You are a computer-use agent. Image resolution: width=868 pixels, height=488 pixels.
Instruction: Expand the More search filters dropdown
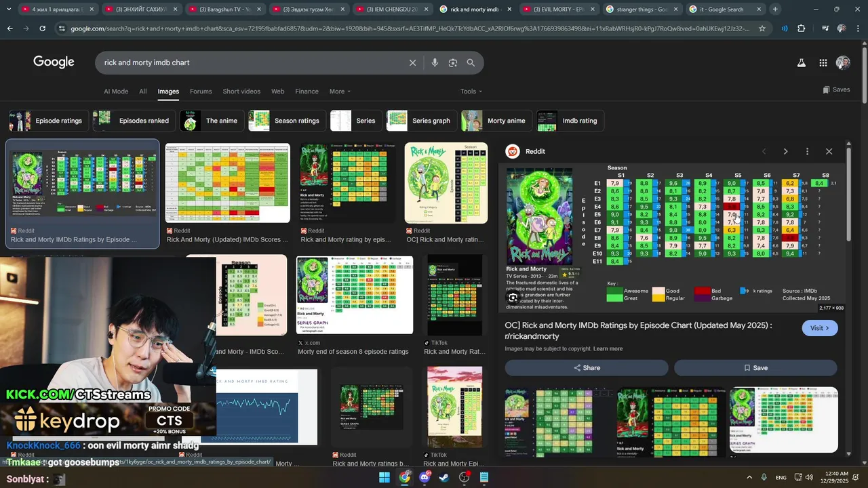[x=340, y=91]
